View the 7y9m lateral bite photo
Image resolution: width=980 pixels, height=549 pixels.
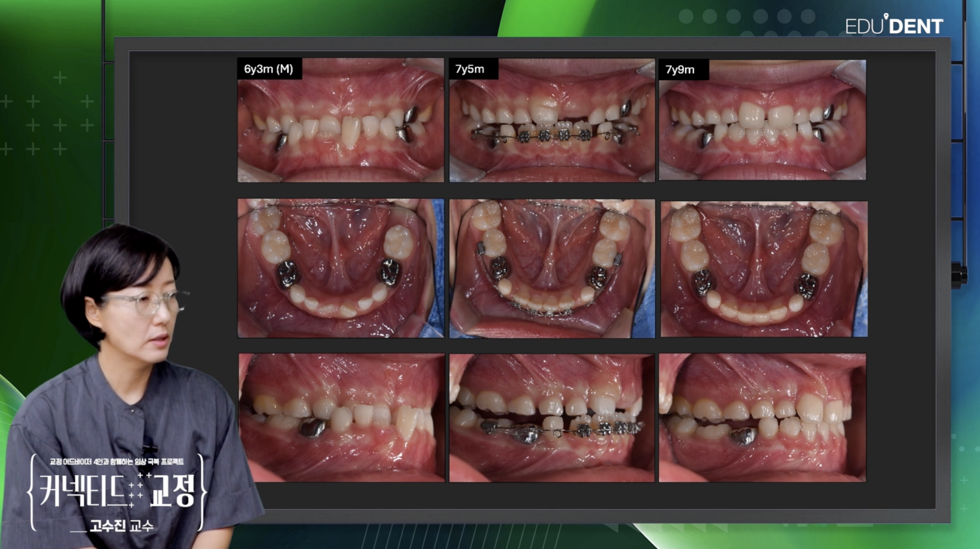point(762,418)
